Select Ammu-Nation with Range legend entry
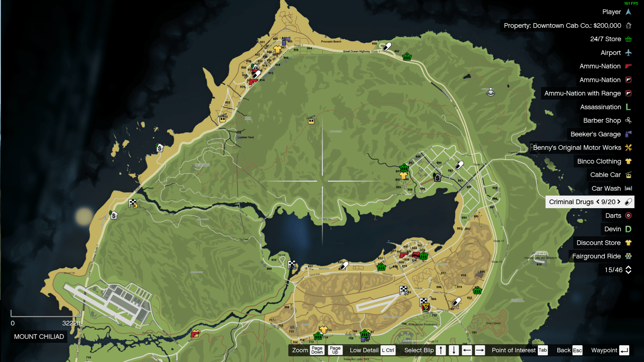 (587, 93)
